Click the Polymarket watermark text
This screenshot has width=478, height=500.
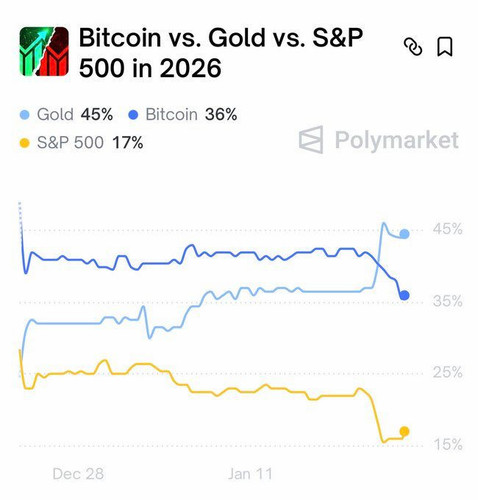397,140
